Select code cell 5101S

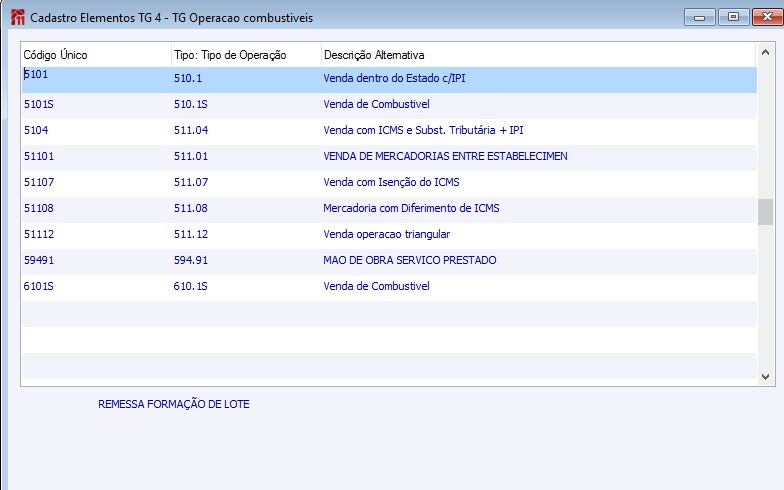click(38, 104)
